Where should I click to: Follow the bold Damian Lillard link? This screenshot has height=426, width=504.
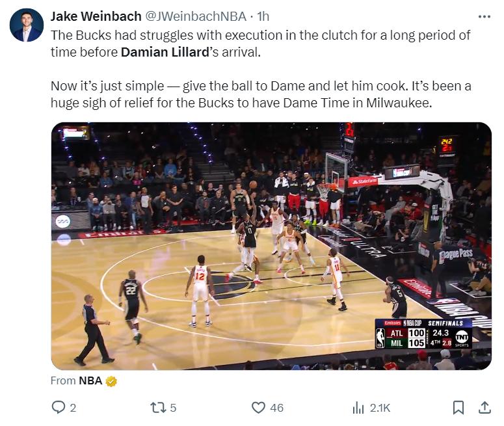click(165, 52)
